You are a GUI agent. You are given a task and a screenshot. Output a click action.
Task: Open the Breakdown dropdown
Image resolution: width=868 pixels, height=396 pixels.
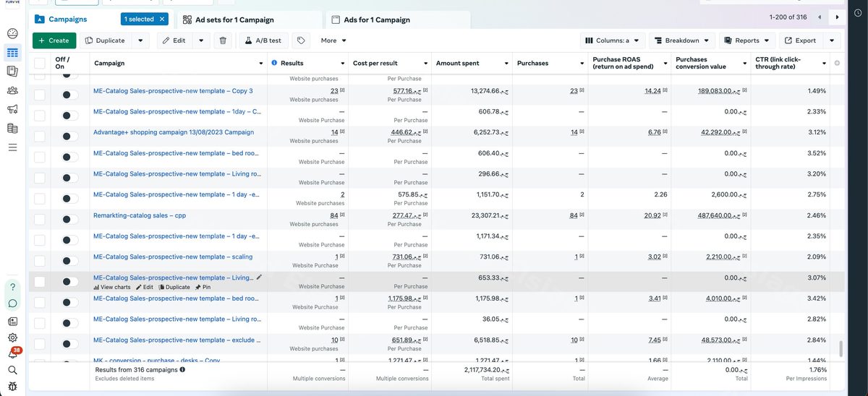pyautogui.click(x=681, y=40)
